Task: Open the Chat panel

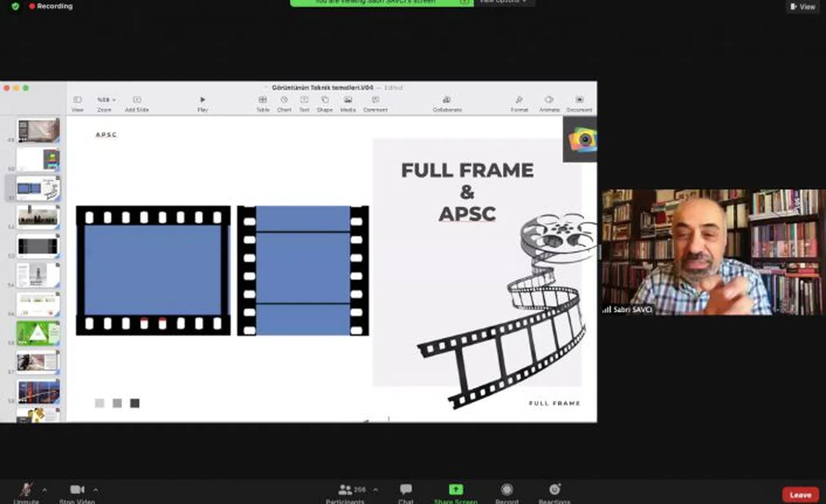Action: pyautogui.click(x=406, y=490)
